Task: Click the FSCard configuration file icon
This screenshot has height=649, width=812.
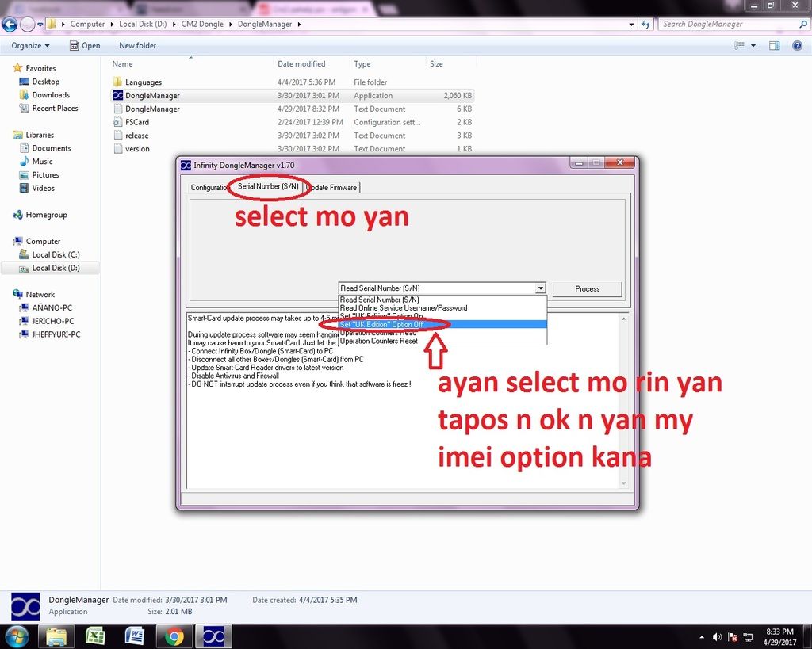Action: 118,122
